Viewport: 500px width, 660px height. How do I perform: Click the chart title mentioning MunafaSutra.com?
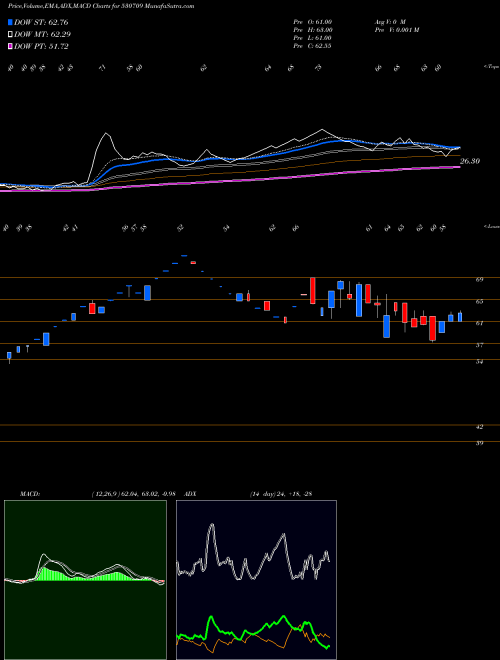click(101, 6)
